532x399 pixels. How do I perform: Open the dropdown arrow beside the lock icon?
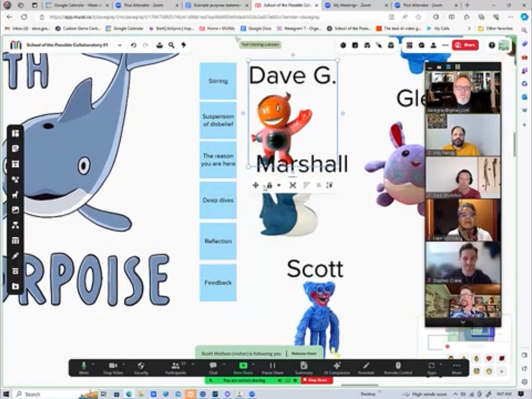coord(279,185)
